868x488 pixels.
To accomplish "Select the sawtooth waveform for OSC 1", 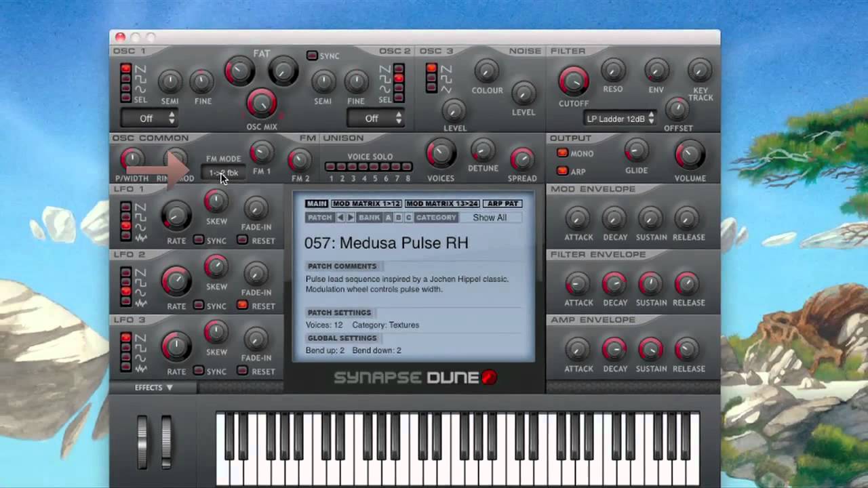I will click(x=126, y=69).
